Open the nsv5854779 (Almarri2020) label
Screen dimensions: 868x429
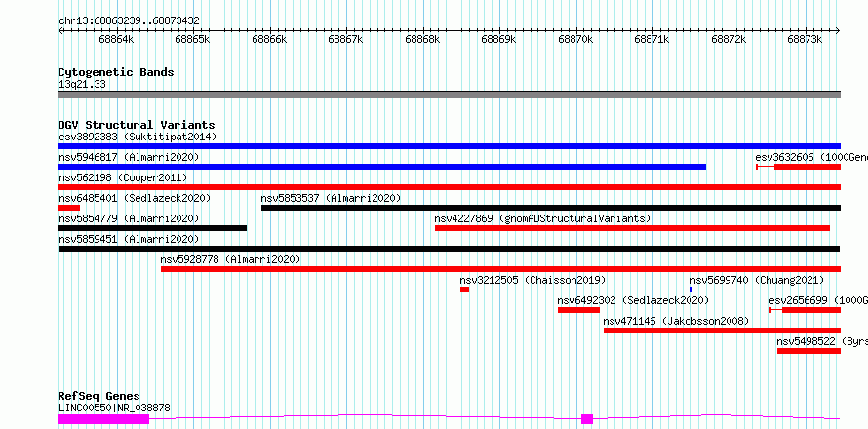click(x=129, y=218)
